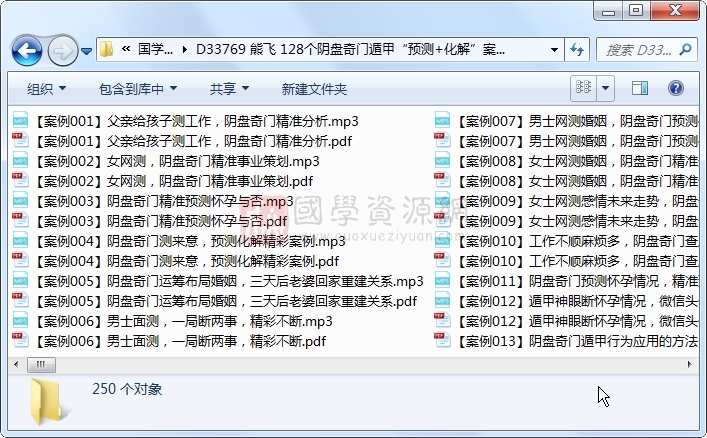Screen dimensions: 707x438
Task: Click the magnifier search icon
Action: (685, 49)
